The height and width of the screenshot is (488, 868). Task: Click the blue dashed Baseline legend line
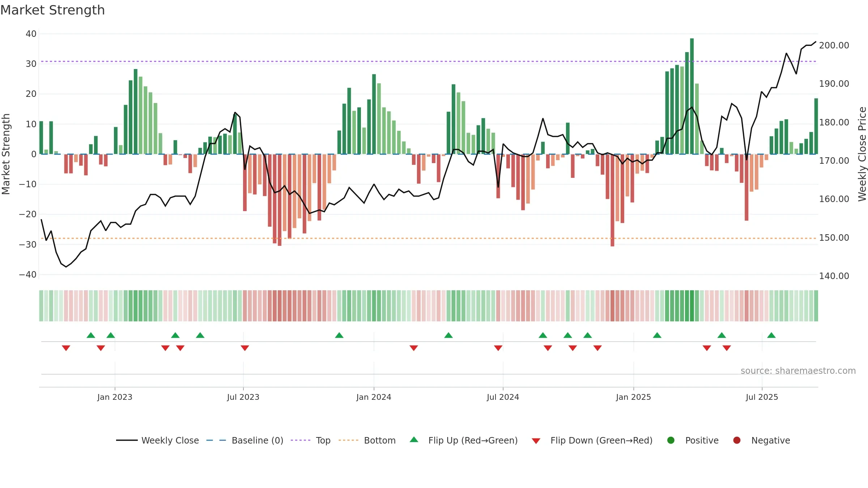(216, 440)
